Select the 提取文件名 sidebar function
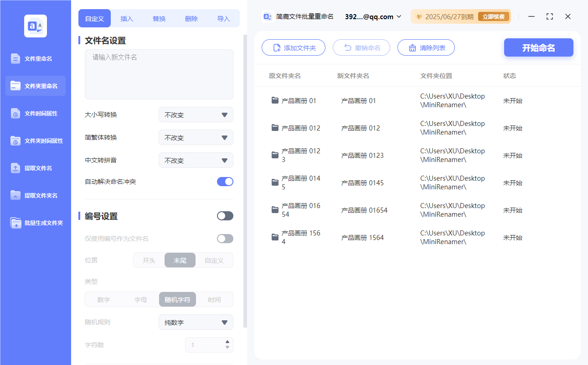Screen dimensions: 588x365 coord(35,168)
